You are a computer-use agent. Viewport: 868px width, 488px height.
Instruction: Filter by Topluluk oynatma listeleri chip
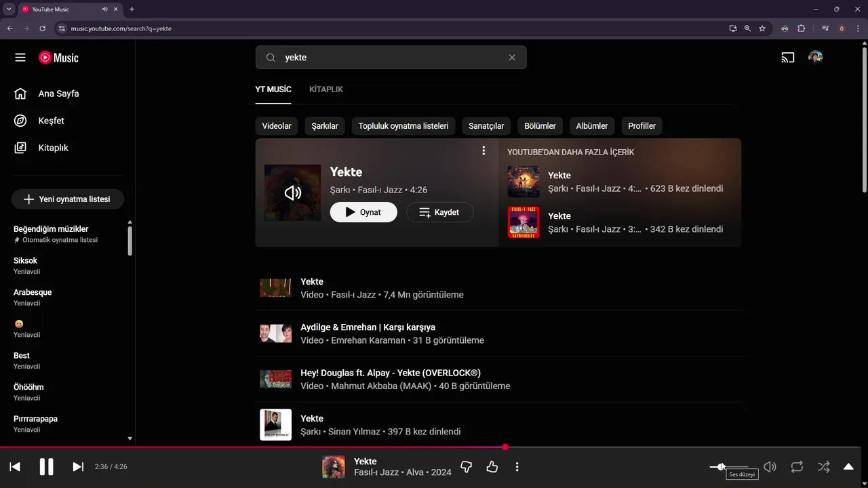point(403,126)
